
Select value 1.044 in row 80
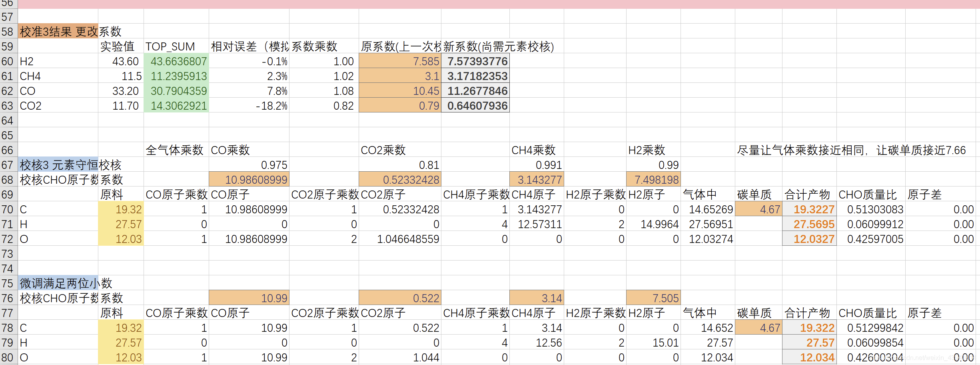400,357
